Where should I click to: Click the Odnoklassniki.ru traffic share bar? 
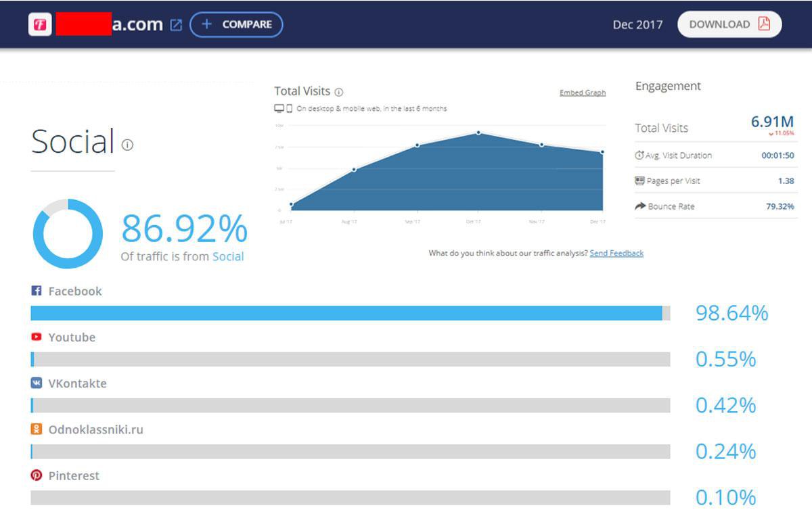351,451
